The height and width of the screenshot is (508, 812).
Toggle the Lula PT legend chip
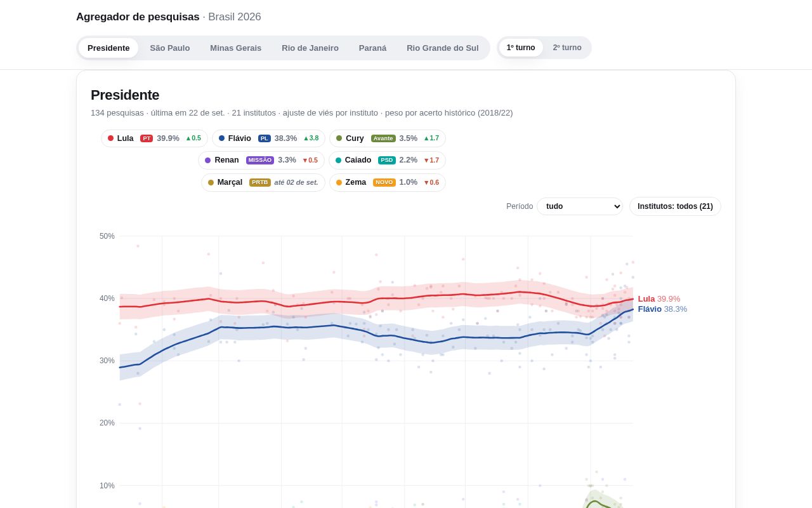[x=154, y=138]
